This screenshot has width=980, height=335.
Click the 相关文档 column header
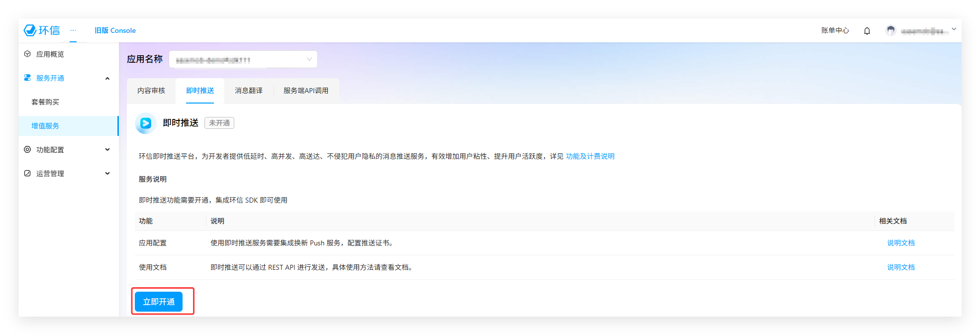click(x=893, y=221)
